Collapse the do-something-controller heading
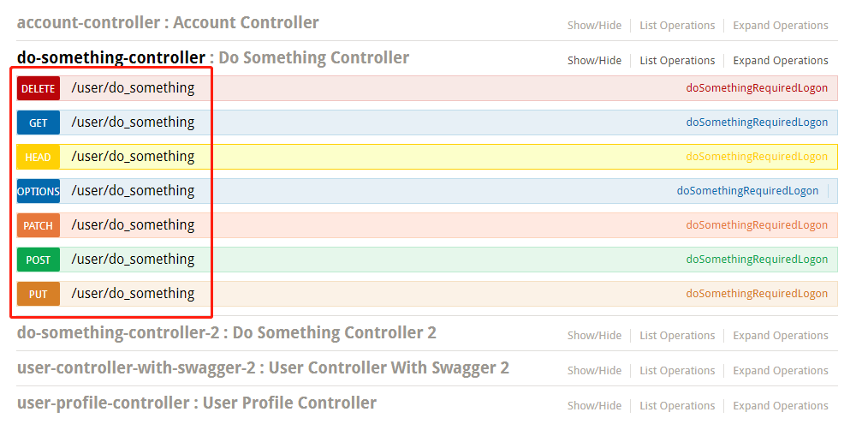This screenshot has height=436, width=868. pyautogui.click(x=111, y=57)
